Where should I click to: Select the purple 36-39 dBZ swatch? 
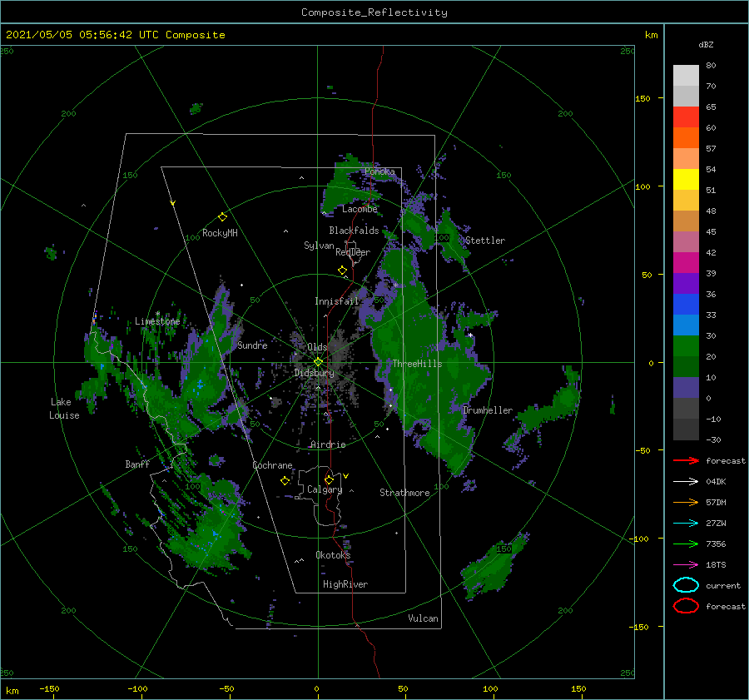(686, 284)
